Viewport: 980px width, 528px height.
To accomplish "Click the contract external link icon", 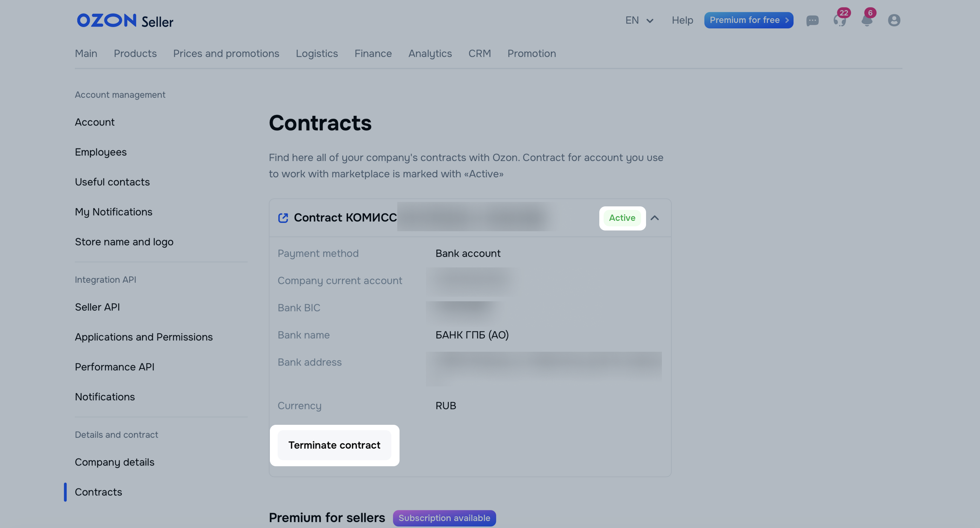I will 283,218.
